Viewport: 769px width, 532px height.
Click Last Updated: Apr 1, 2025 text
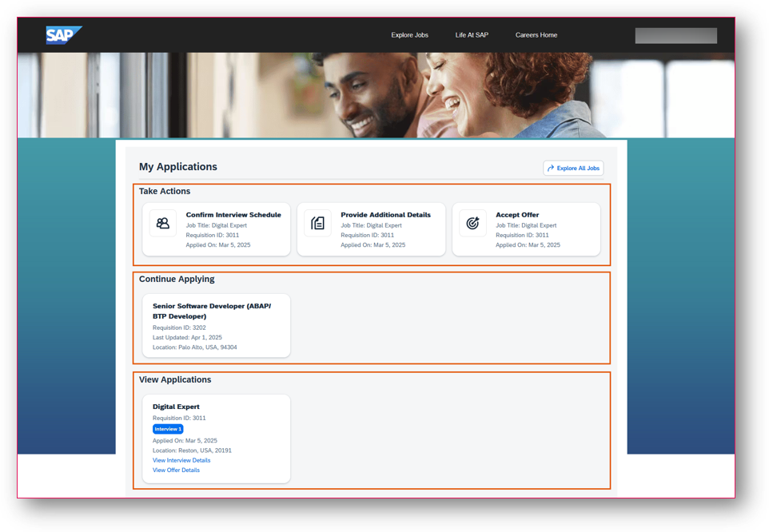tap(187, 338)
